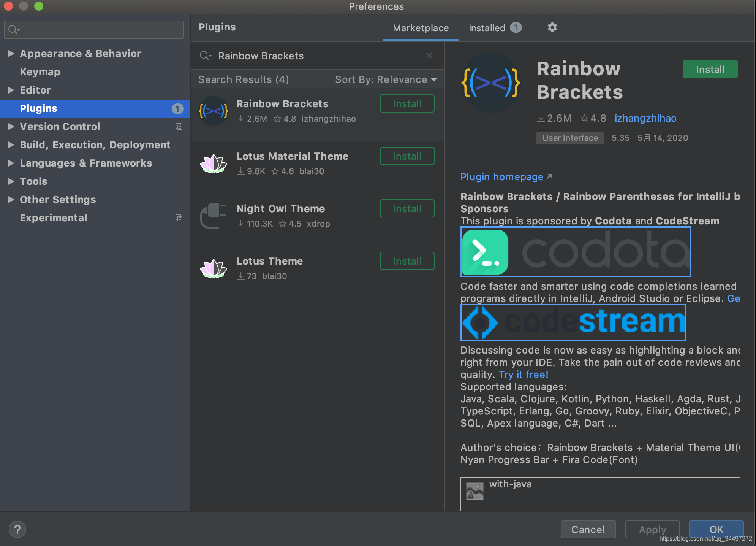The height and width of the screenshot is (546, 756).
Task: Click the settings search field
Action: pos(99,30)
